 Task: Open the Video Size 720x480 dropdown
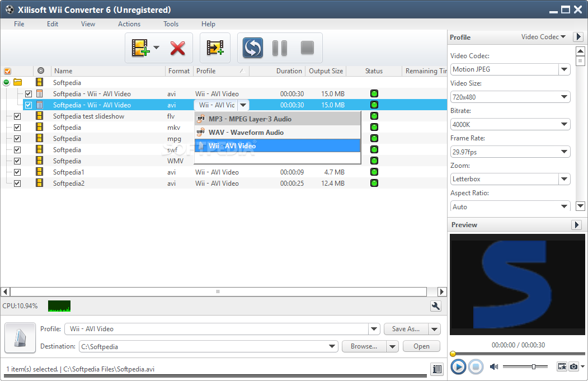click(x=564, y=97)
